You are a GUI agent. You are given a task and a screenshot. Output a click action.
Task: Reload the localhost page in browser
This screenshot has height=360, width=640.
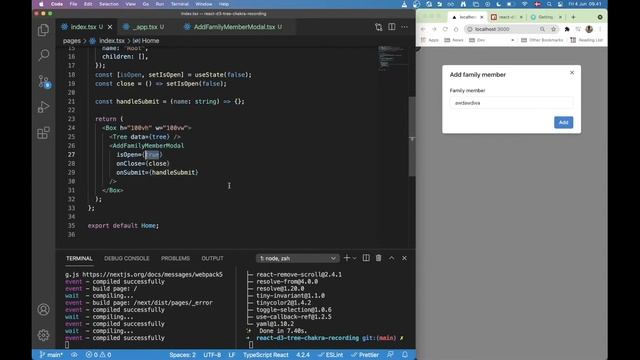click(445, 29)
